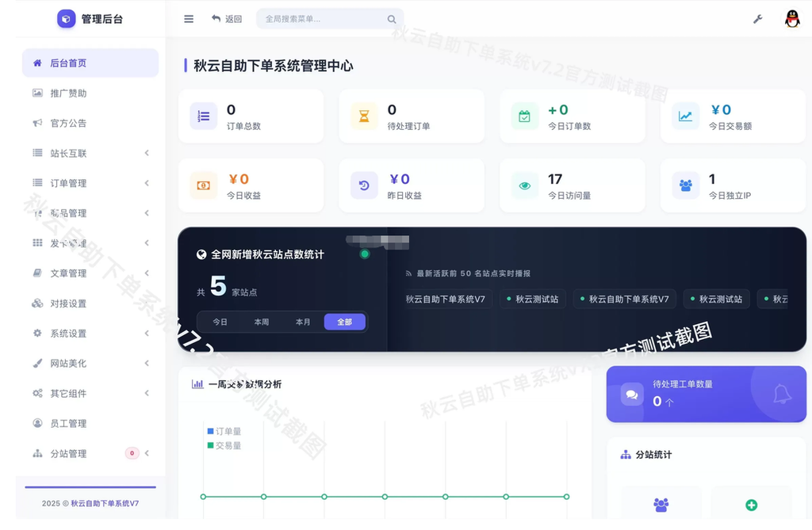Image resolution: width=812 pixels, height=530 pixels.
Task: Expand the 发卡管理 chevron
Action: (x=147, y=242)
